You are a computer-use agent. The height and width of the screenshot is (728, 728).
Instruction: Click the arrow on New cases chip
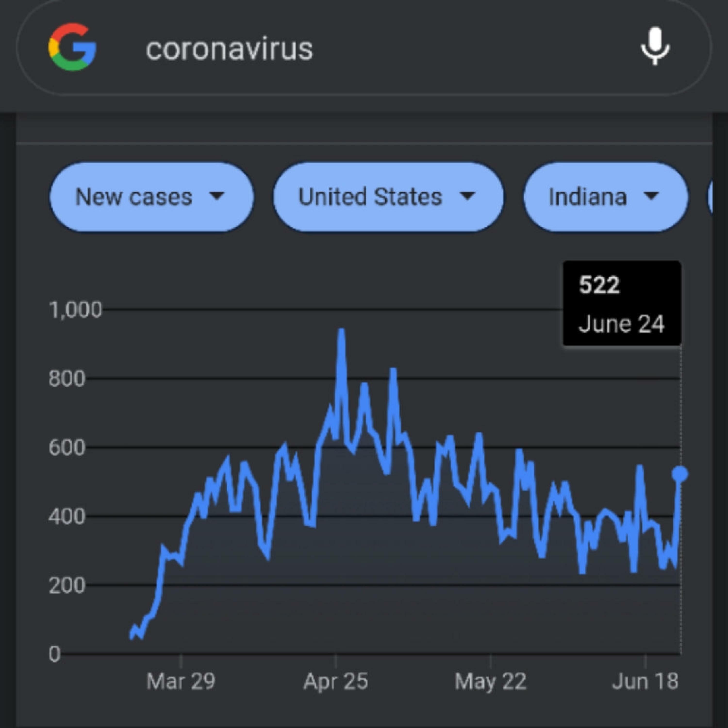tap(217, 196)
